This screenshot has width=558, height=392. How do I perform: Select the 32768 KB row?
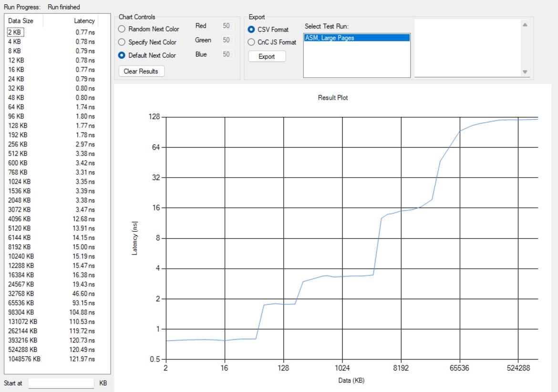tap(52, 293)
